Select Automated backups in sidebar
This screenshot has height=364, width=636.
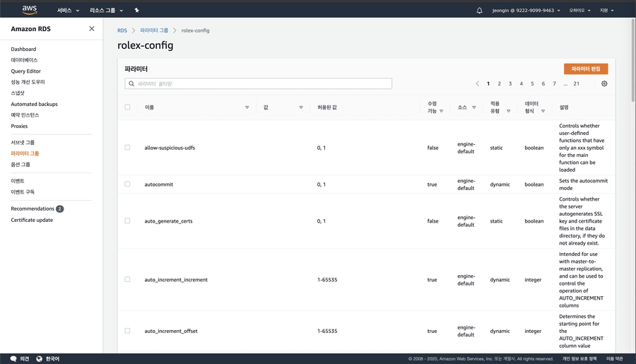34,104
